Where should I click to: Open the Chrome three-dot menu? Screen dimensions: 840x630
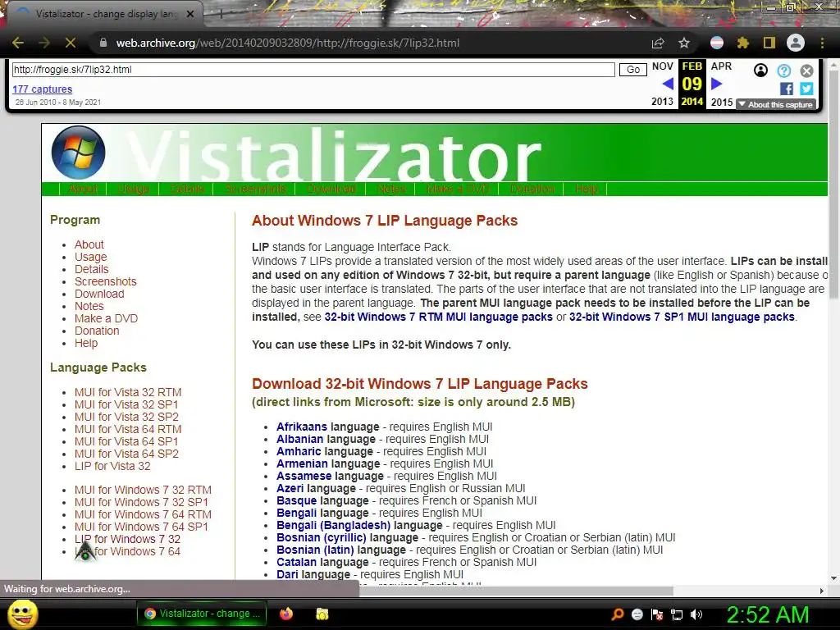point(822,43)
